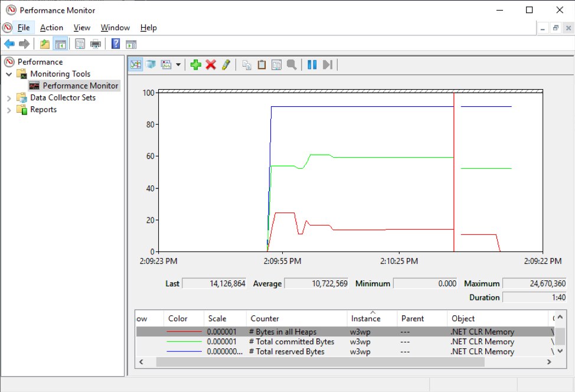Screen dimensions: 575x392
Task: Open the counter Properties icon
Action: point(276,64)
